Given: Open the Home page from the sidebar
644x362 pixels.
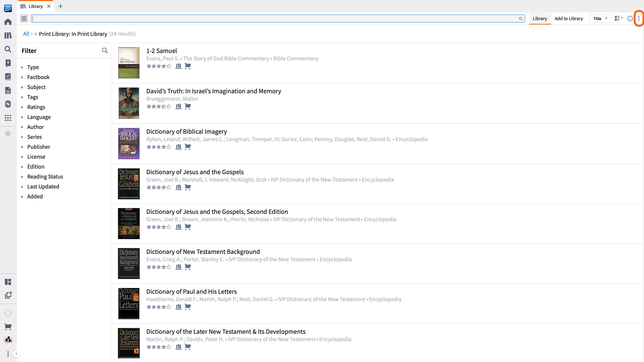Looking at the screenshot, I should (8, 22).
